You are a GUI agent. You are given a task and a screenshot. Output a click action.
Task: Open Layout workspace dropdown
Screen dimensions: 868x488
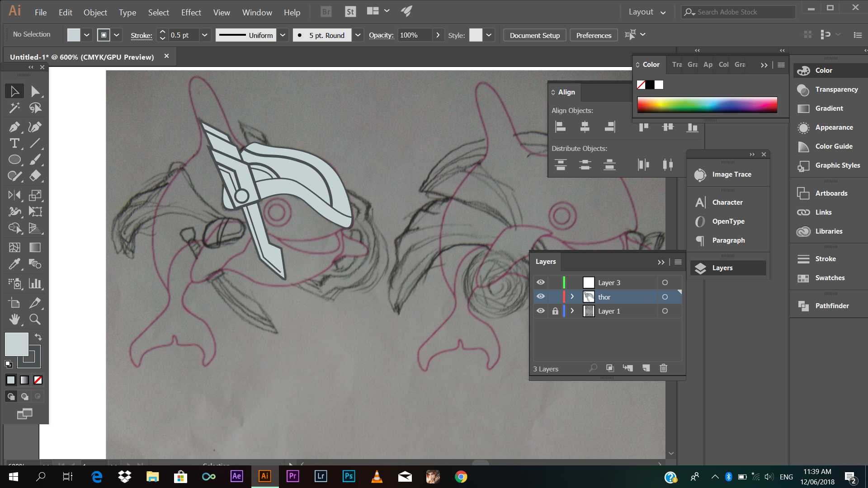[647, 12]
